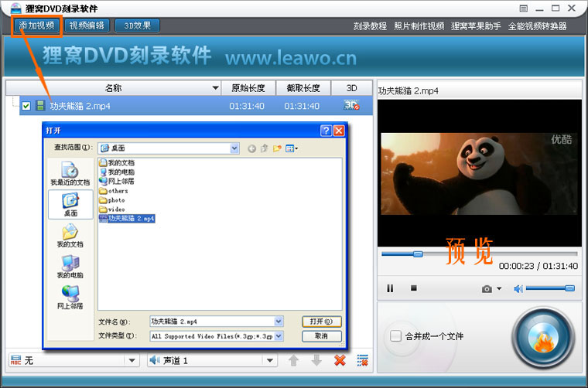Select 网上邻居 in the file list

coord(117,182)
